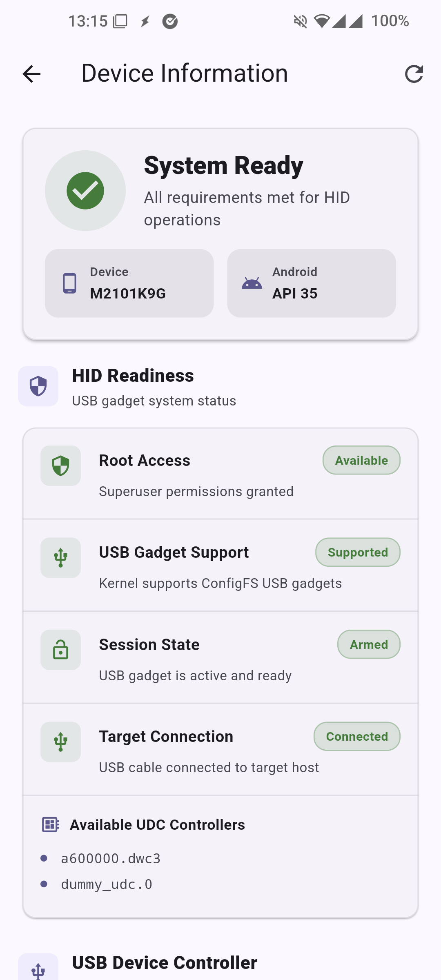Tap the USB Device Controller section icon
The image size is (441, 980).
click(38, 970)
